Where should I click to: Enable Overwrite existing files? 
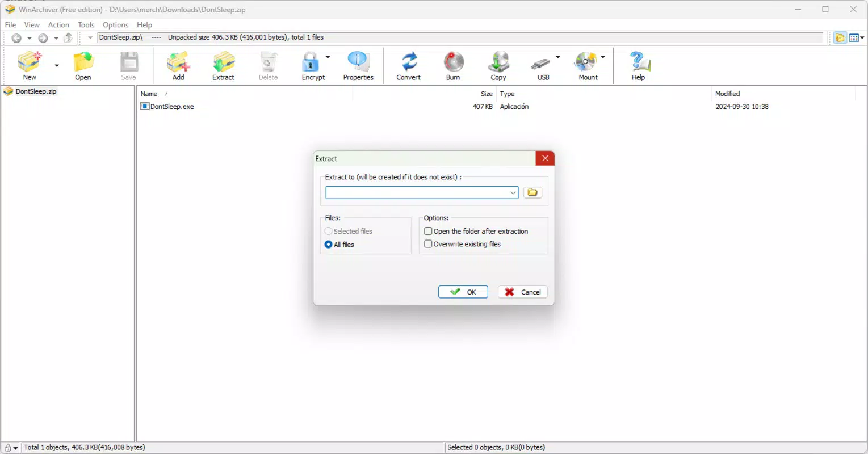(x=429, y=244)
